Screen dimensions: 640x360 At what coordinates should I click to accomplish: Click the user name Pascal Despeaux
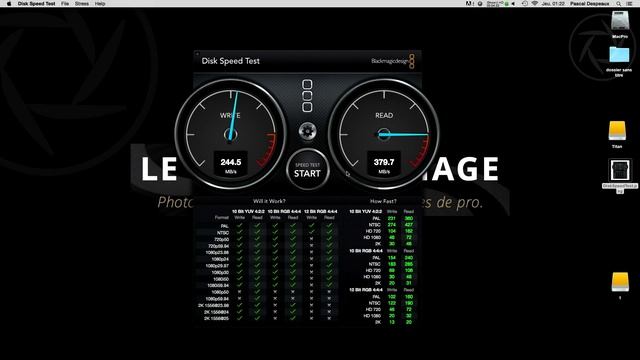(590, 3)
